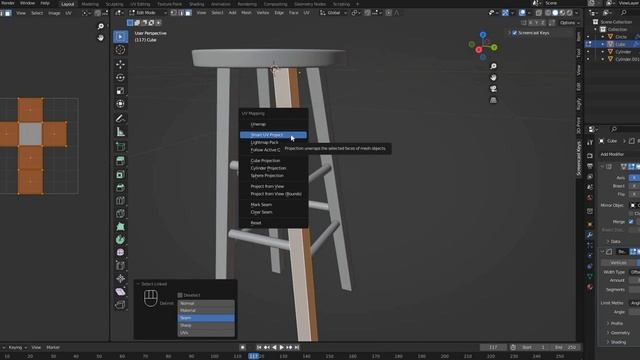Enable edge select mode in 3D viewport header
The width and height of the screenshot is (640, 360).
(181, 13)
